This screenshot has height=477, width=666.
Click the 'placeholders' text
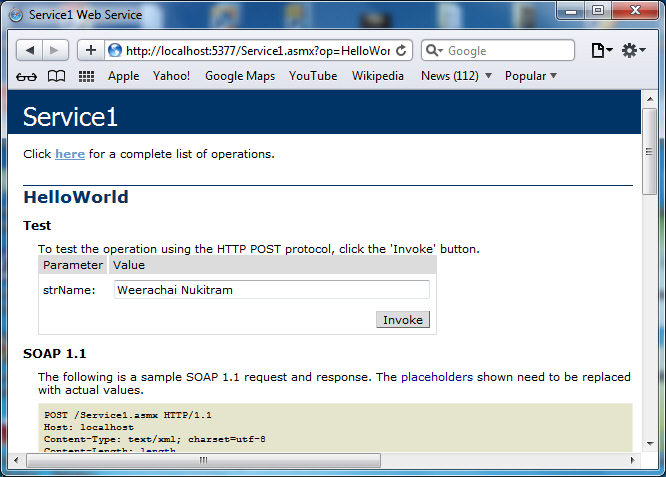(437, 377)
